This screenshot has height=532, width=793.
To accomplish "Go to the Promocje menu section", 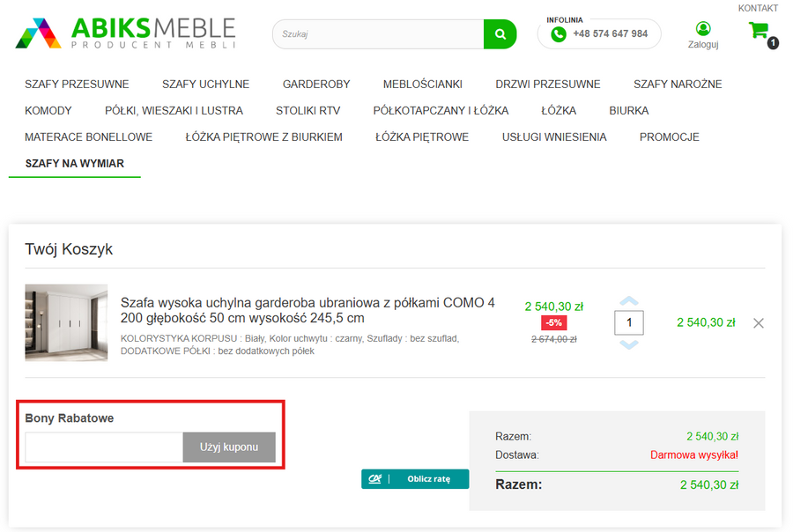I will (669, 137).
